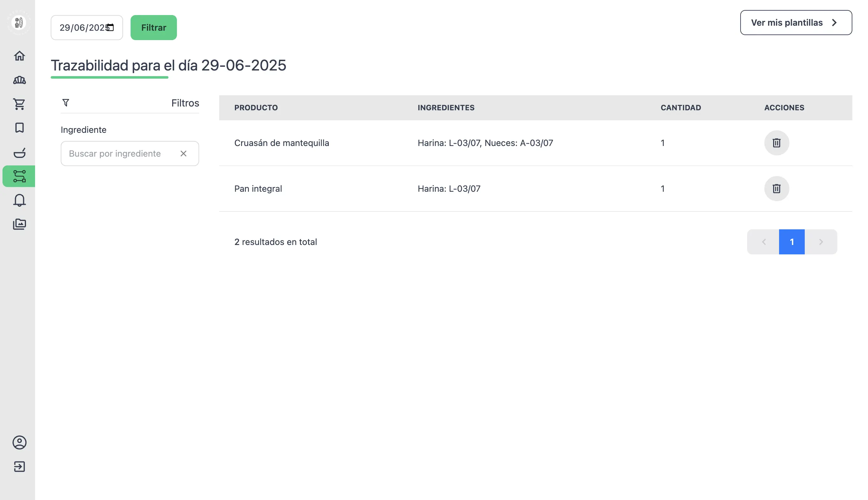Delete the Cruasán de mantequilla row
The height and width of the screenshot is (500, 868).
coord(776,143)
